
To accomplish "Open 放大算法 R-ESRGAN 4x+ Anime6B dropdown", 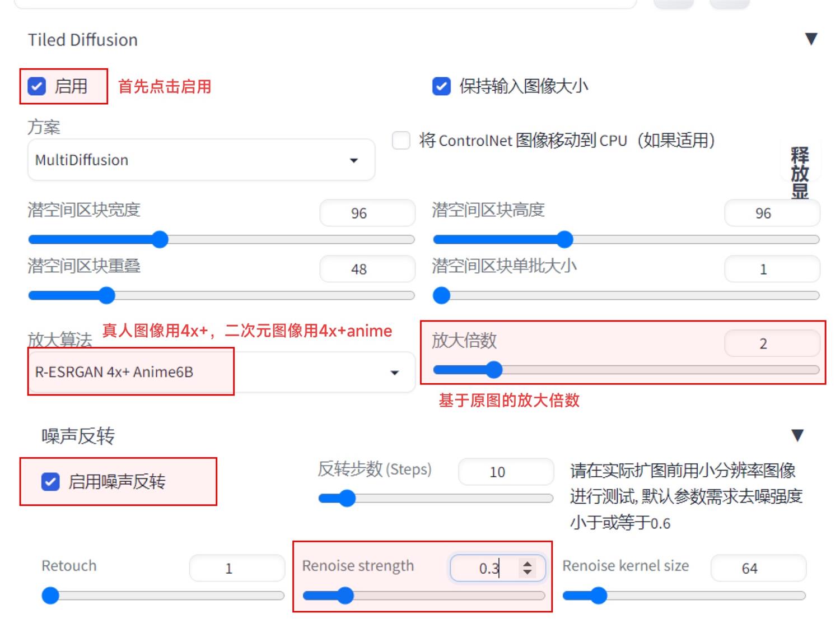I will coord(221,372).
